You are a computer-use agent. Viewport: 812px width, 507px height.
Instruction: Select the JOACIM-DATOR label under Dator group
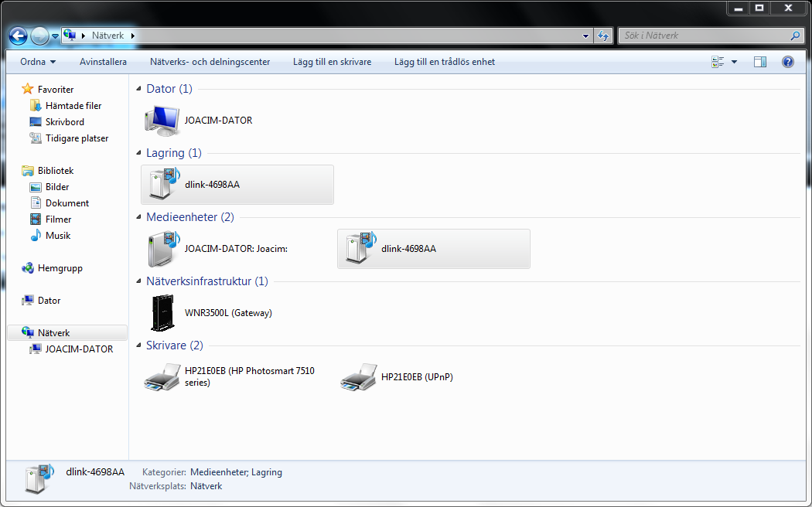(219, 120)
